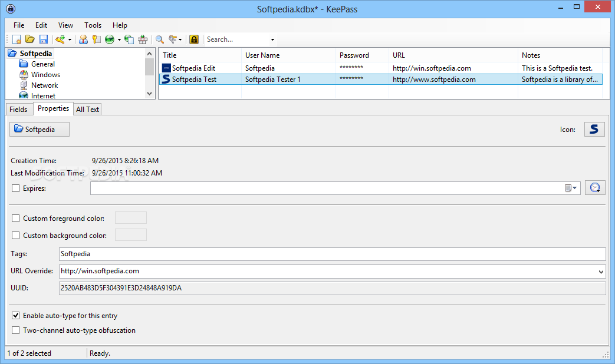The width and height of the screenshot is (615, 364).
Task: Uncheck Enable auto-type for this entry
Action: tap(16, 316)
